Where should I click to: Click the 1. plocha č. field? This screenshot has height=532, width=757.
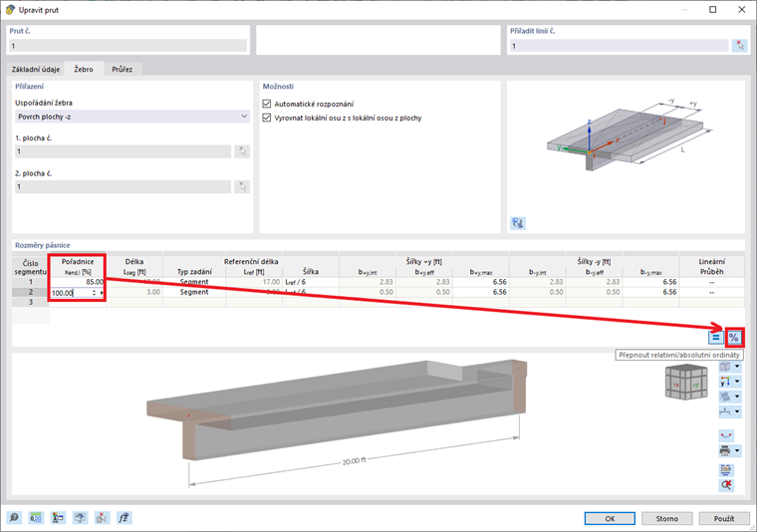pyautogui.click(x=123, y=151)
